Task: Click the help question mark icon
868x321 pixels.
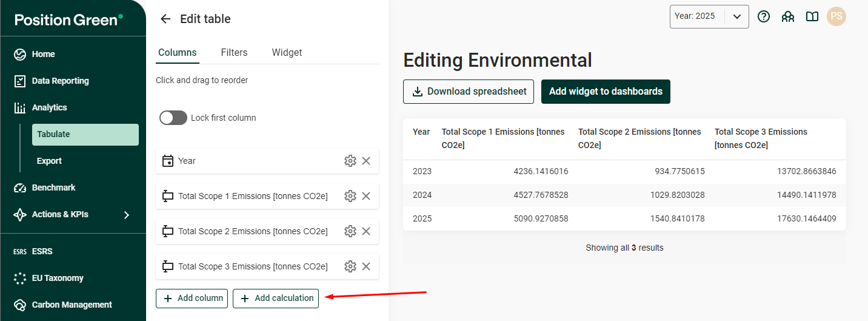Action: click(x=764, y=16)
